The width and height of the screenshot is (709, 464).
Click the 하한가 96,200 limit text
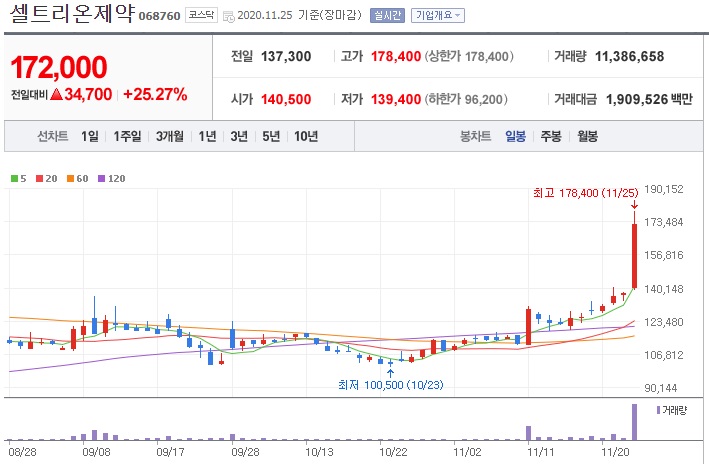point(465,99)
